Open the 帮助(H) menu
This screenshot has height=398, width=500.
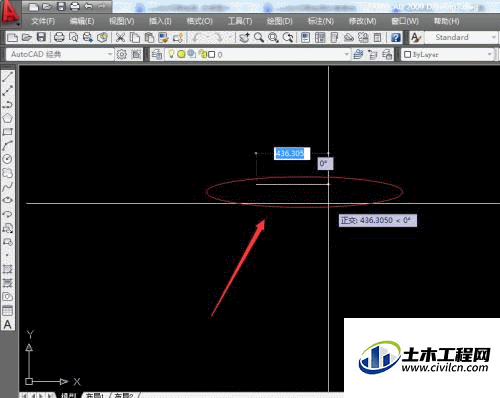[x=447, y=21]
